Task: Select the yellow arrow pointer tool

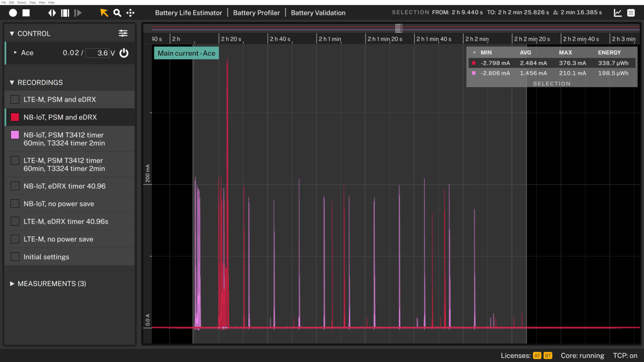Action: pyautogui.click(x=104, y=13)
